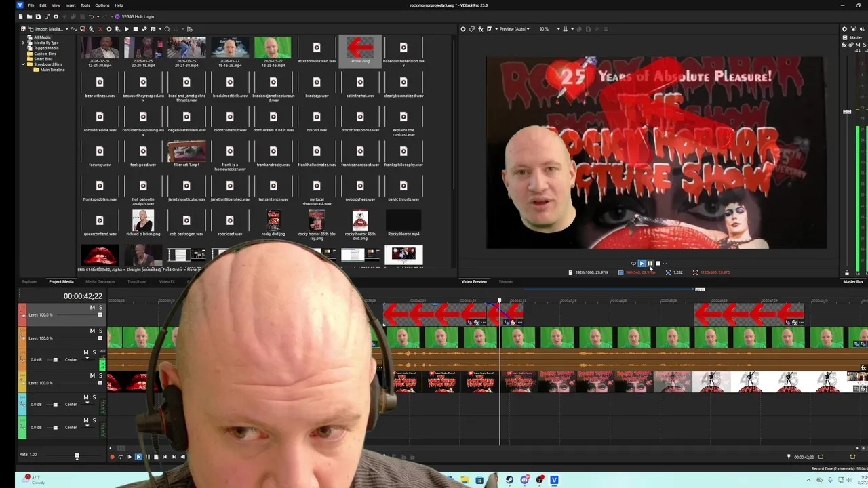Open project folder icon in toolbar

[30, 16]
